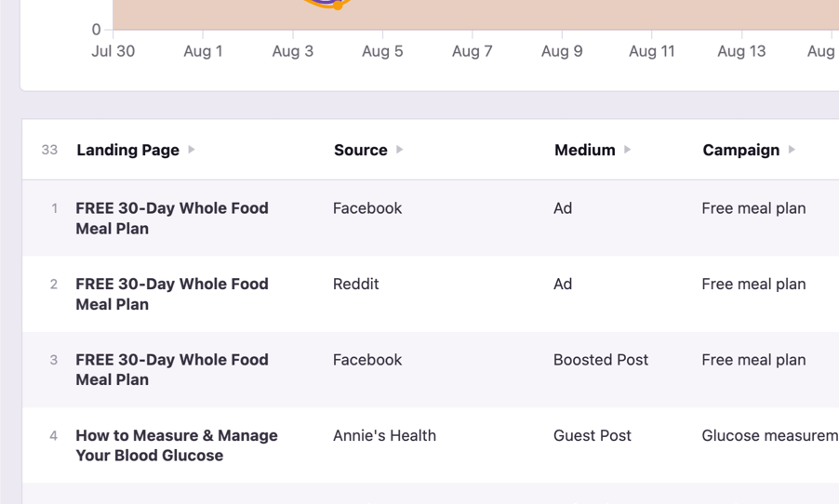Open the row 3 meal plan landing page

coord(171,370)
